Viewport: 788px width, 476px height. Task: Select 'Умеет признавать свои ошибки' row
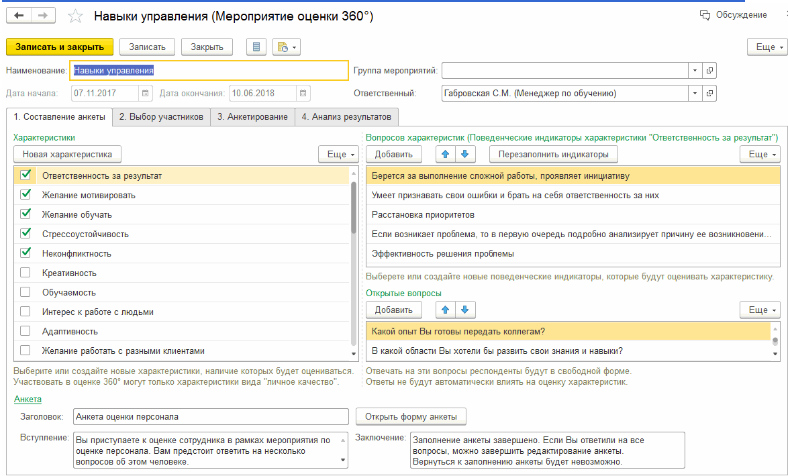pos(573,195)
